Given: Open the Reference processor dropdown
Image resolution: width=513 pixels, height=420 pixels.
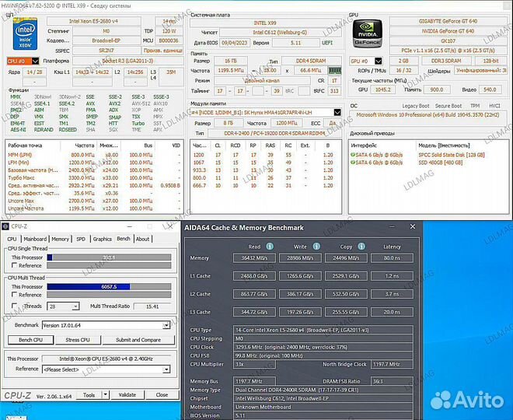Looking at the screenshot, I should tap(166, 369).
